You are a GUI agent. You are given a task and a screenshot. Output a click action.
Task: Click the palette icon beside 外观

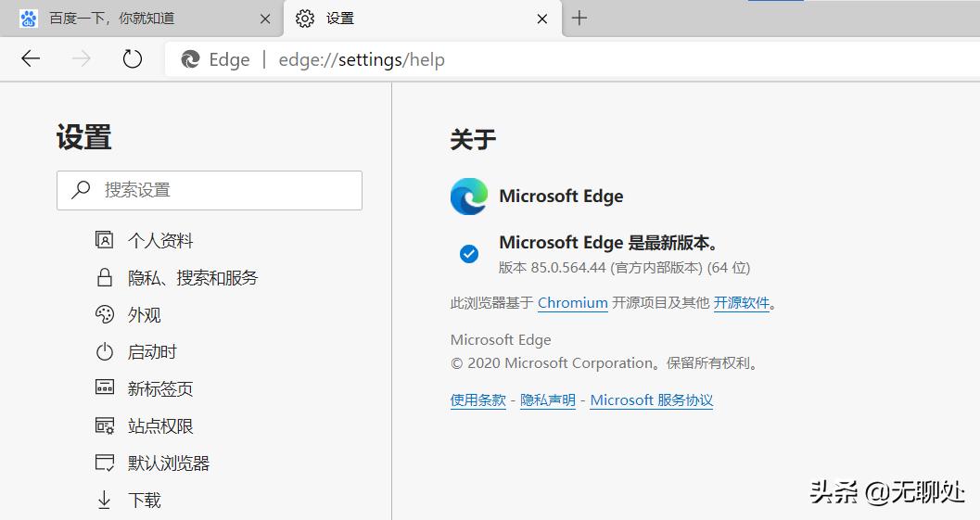[105, 313]
